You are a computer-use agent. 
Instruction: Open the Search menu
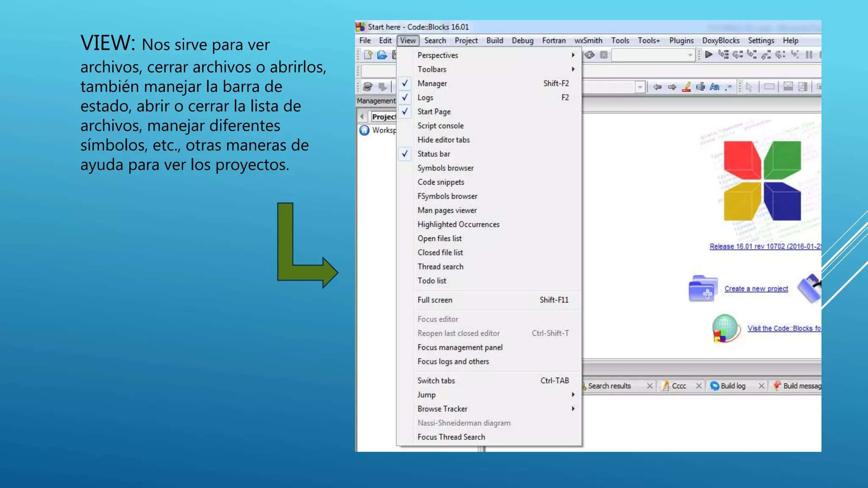[435, 40]
